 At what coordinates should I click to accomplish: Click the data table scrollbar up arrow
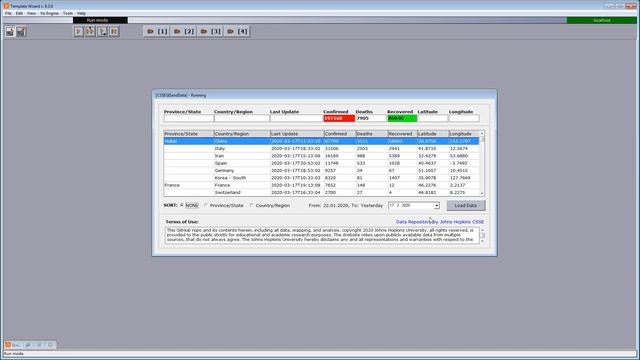482,133
